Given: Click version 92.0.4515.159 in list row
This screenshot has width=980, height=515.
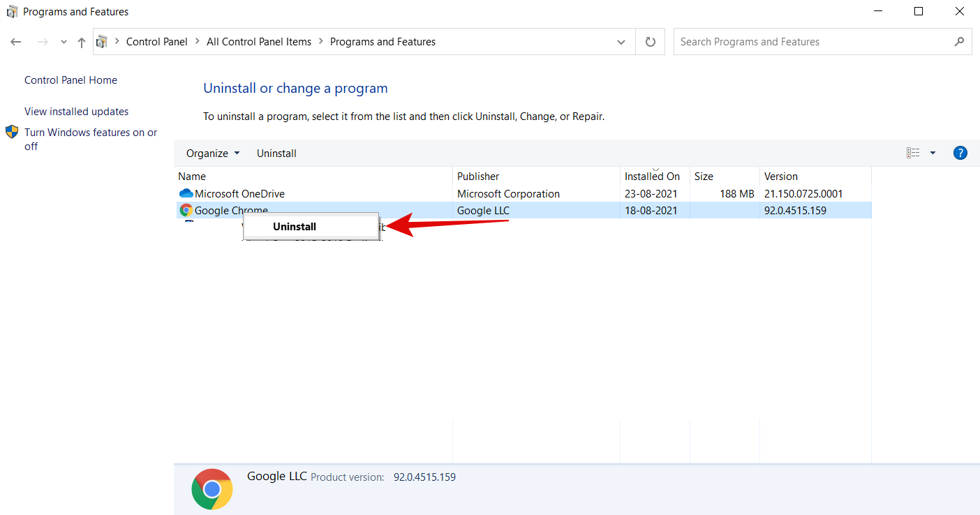Looking at the screenshot, I should 795,210.
